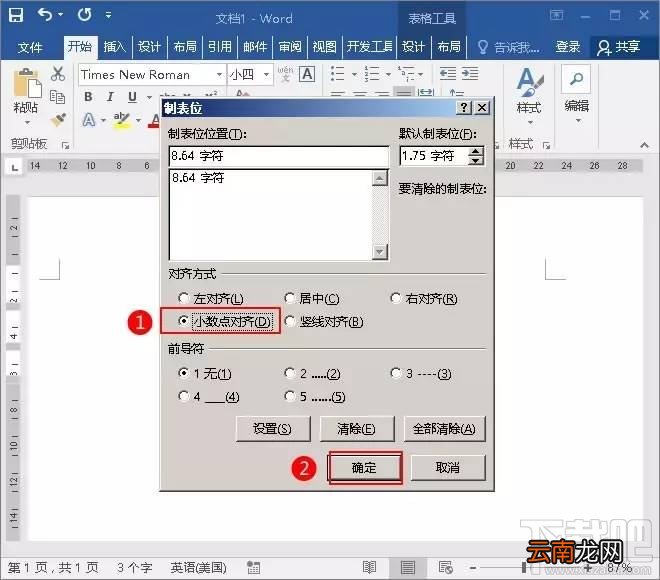Select the 左对齐(L) radio button
Viewport: 660px width, 580px height.
click(184, 298)
